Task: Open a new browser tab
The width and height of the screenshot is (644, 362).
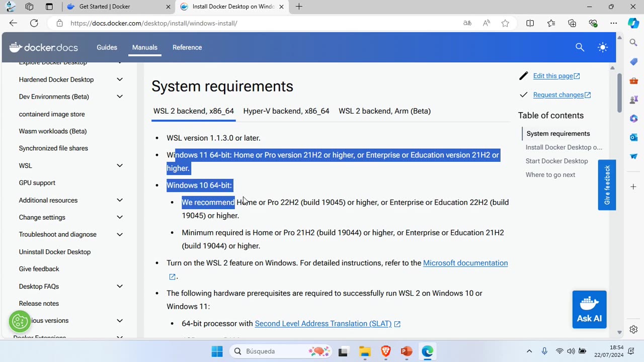Action: [x=299, y=7]
